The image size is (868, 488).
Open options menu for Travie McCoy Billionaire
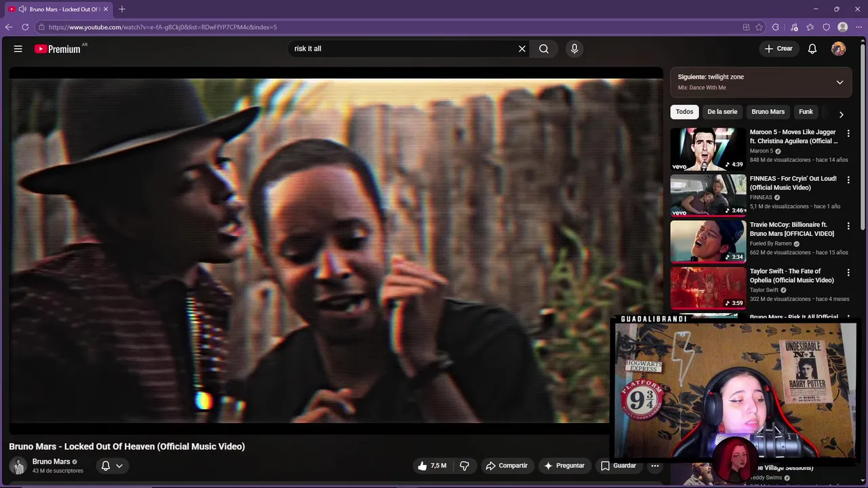tap(848, 226)
